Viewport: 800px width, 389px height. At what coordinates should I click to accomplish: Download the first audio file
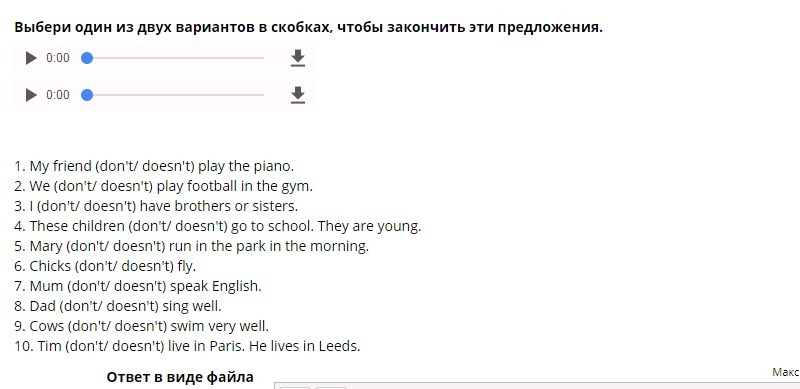297,58
